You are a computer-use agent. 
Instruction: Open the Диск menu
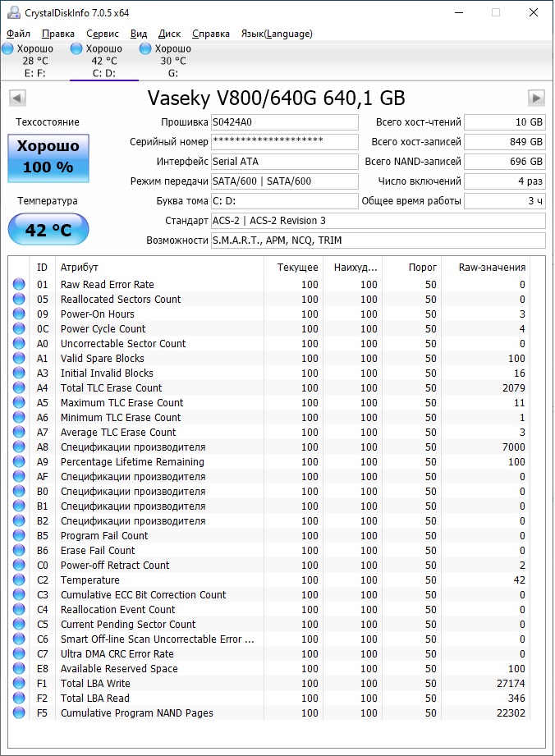(169, 34)
